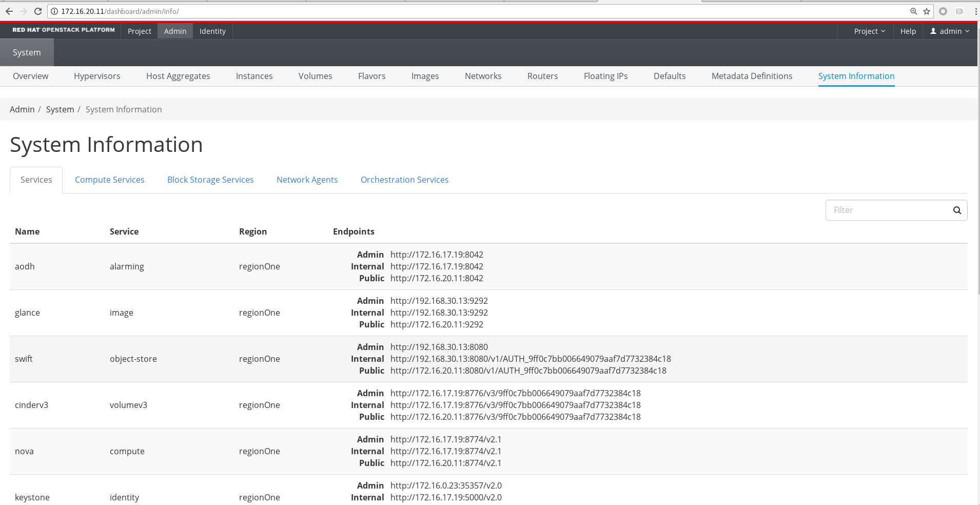Go to the Overview section
Viewport: 980px width, 505px height.
click(x=31, y=76)
